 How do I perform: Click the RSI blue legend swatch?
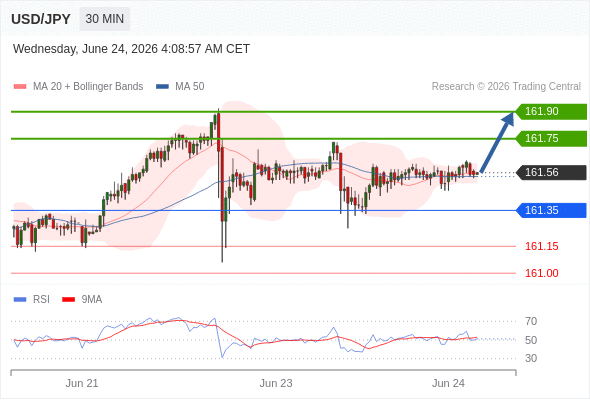coord(20,300)
